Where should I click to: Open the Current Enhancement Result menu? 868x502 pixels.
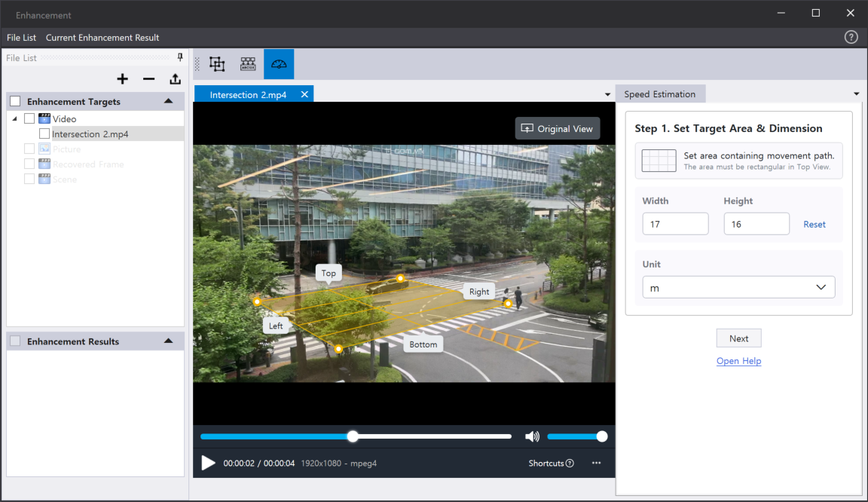[x=102, y=38]
